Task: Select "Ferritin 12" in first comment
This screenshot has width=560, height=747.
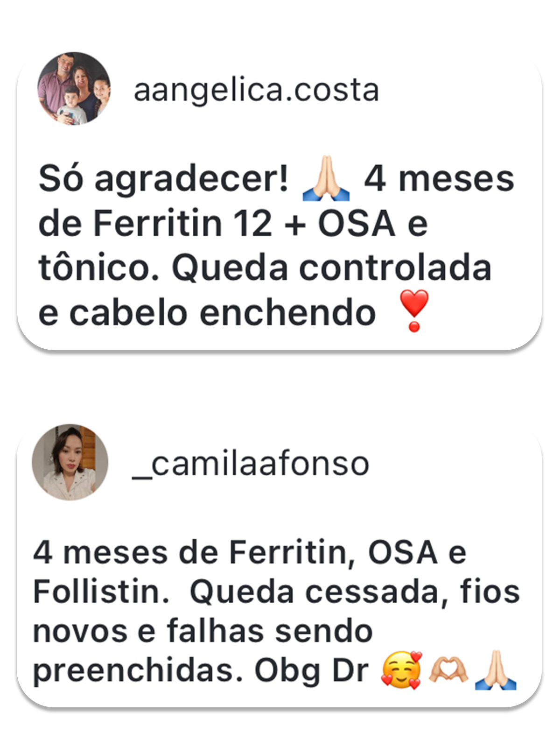Action: pyautogui.click(x=182, y=224)
